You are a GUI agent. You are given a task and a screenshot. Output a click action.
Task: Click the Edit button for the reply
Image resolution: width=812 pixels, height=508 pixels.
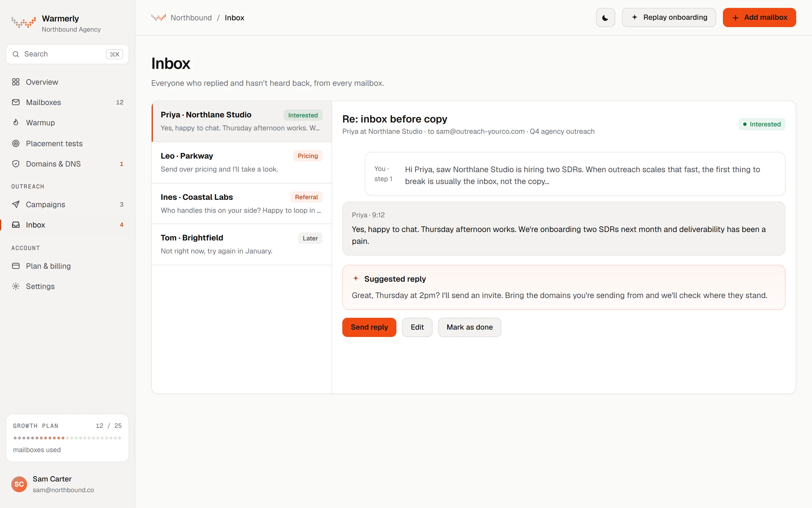click(417, 327)
